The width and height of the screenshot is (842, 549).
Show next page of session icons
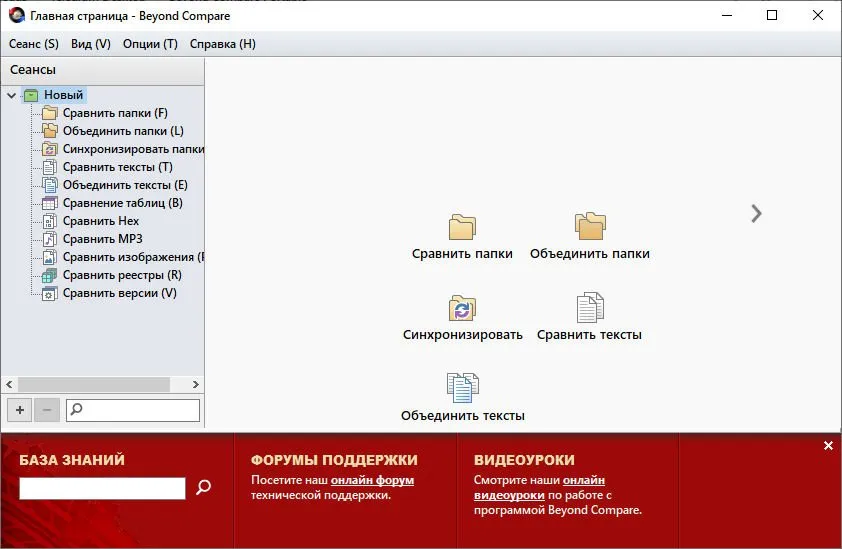756,214
